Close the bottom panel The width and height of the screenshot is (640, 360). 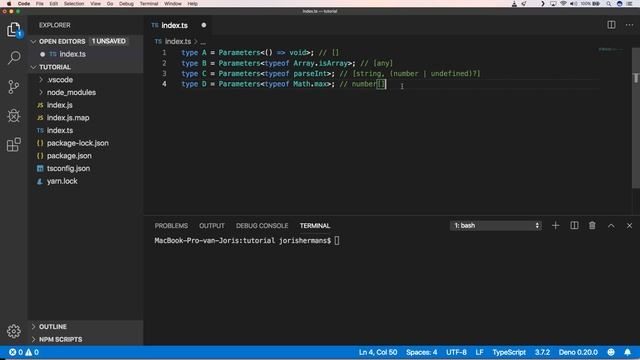pyautogui.click(x=629, y=226)
